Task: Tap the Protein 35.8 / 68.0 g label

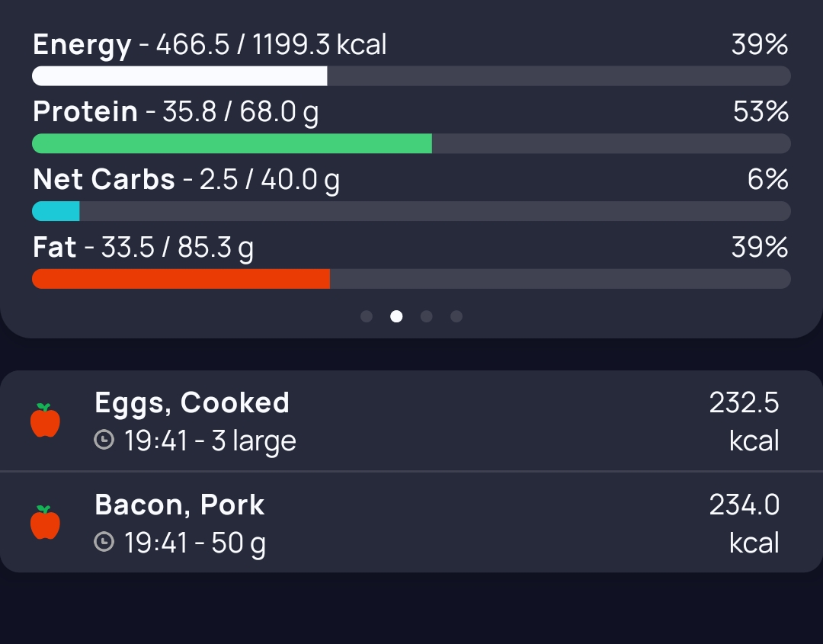Action: [176, 112]
